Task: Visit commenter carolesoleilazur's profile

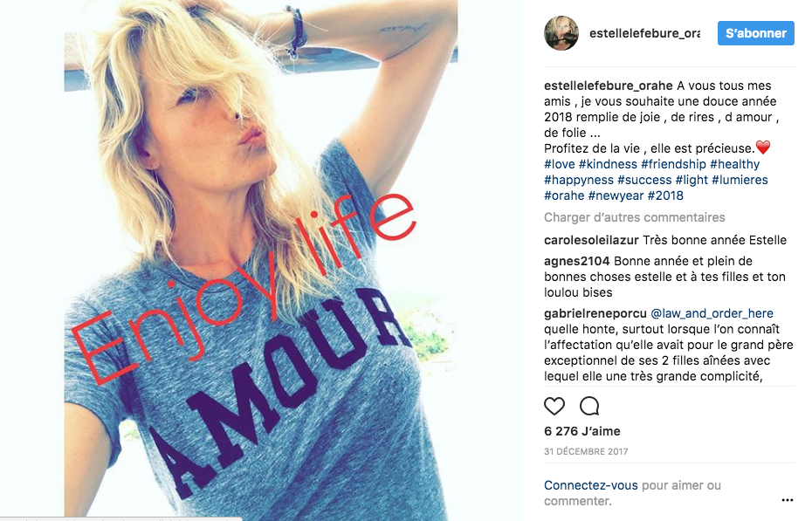Action: pos(591,240)
